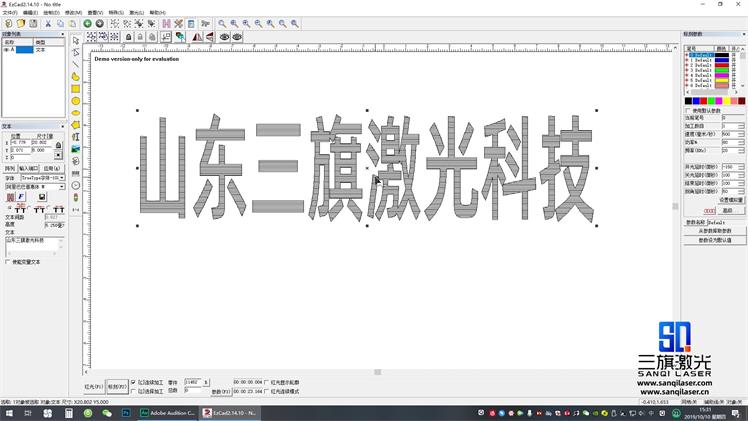Create a new file from toolbar
Viewport: 748px width, 421px height.
tap(9, 23)
